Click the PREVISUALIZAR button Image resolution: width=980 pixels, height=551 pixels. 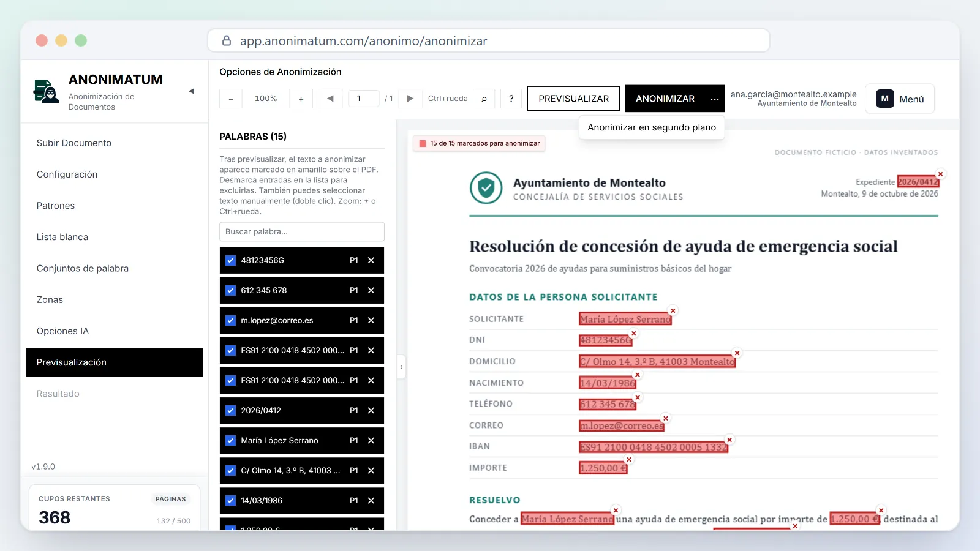point(573,99)
